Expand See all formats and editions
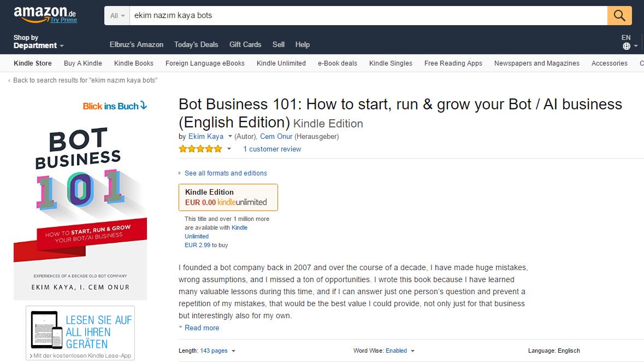 226,173
